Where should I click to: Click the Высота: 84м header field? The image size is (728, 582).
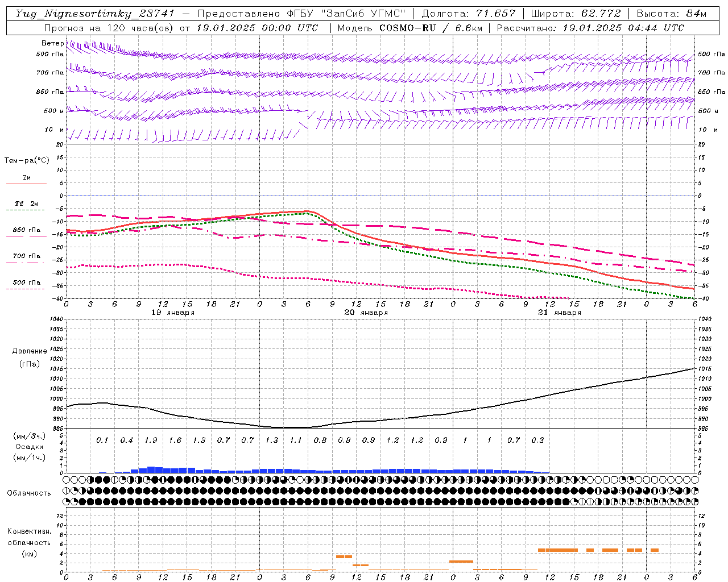(671, 14)
